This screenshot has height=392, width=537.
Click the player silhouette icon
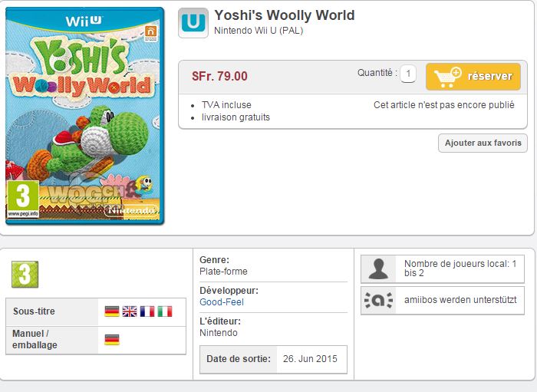coord(378,269)
